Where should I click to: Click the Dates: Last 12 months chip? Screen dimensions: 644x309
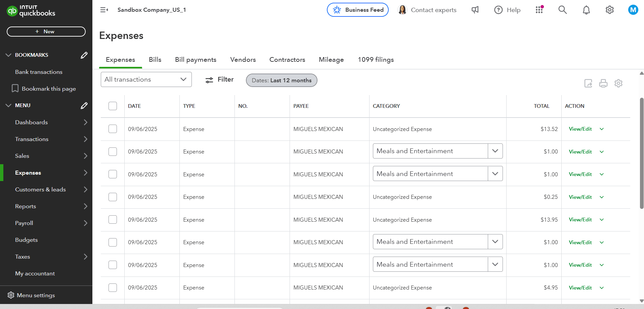pyautogui.click(x=282, y=80)
